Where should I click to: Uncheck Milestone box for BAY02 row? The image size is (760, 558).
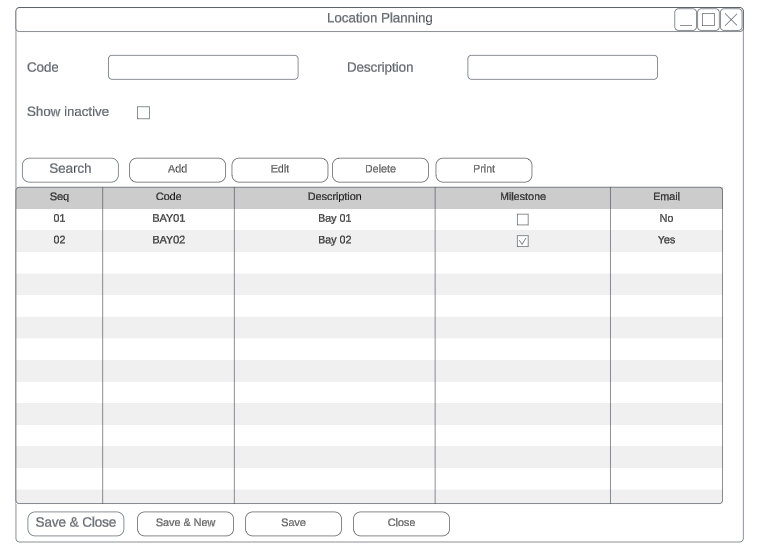522,241
